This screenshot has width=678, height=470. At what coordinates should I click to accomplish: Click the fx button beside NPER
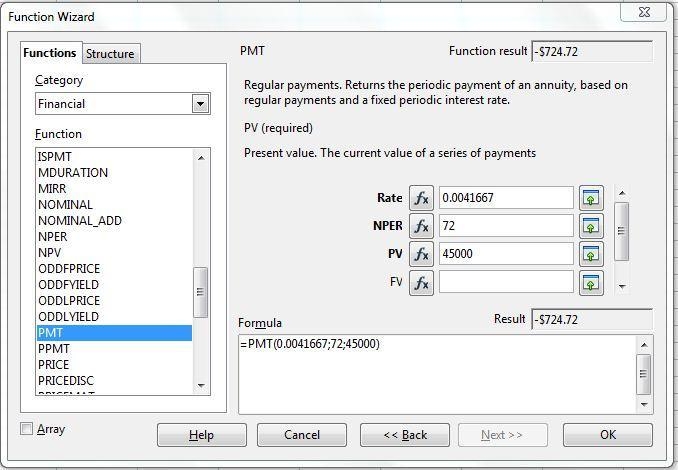pos(421,226)
